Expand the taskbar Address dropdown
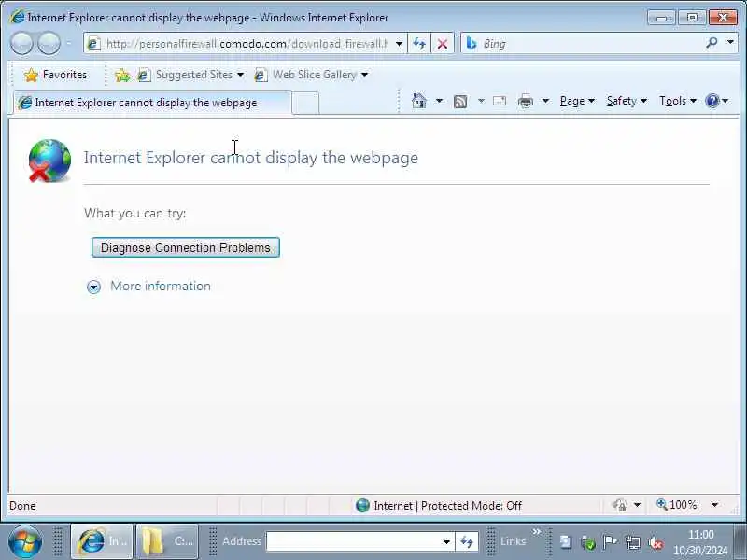747x560 pixels. pyautogui.click(x=446, y=542)
